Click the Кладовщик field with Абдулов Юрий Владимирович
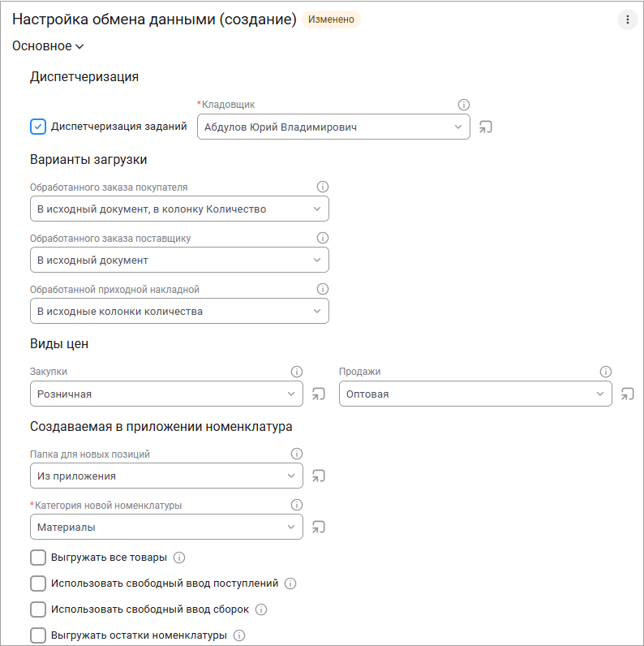The image size is (644, 646). click(x=333, y=127)
